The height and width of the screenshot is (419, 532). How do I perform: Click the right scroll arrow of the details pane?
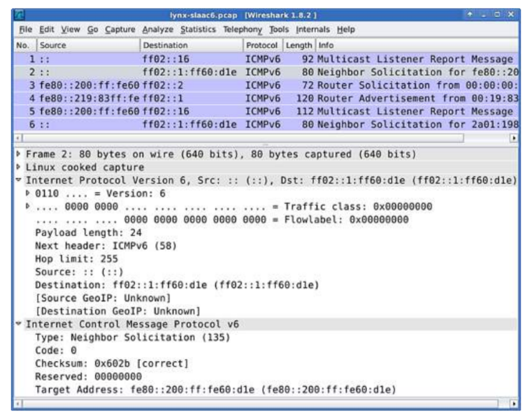[x=515, y=404]
